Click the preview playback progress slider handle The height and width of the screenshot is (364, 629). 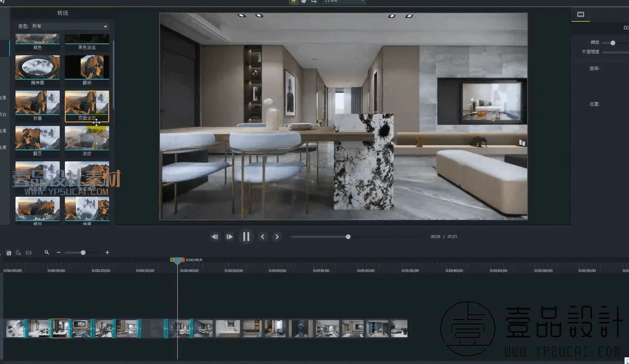coord(348,237)
